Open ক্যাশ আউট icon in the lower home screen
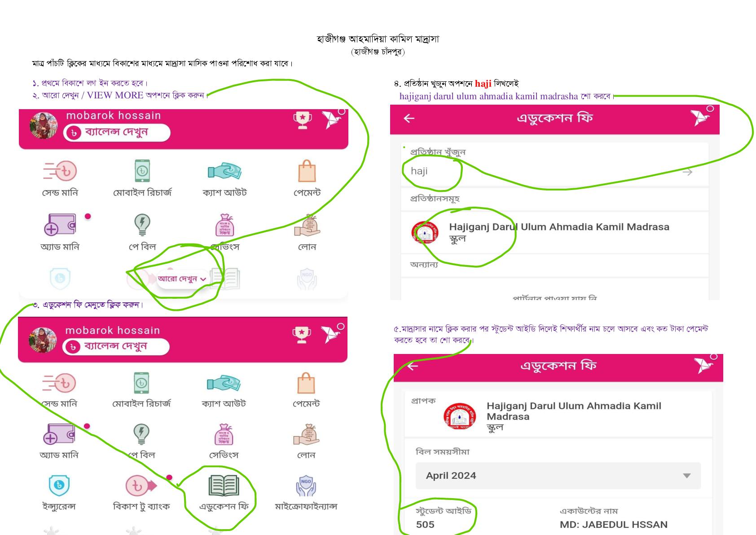The image size is (756, 535). click(x=224, y=383)
